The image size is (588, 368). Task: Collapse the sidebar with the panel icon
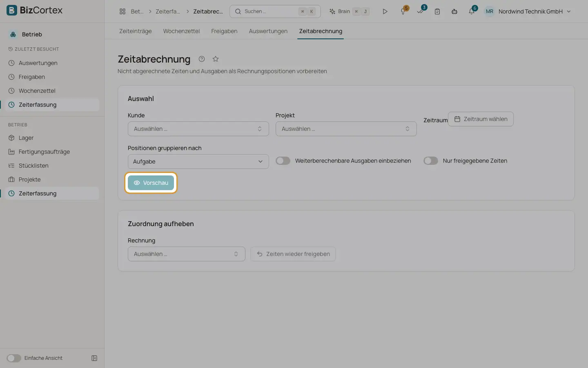point(94,358)
